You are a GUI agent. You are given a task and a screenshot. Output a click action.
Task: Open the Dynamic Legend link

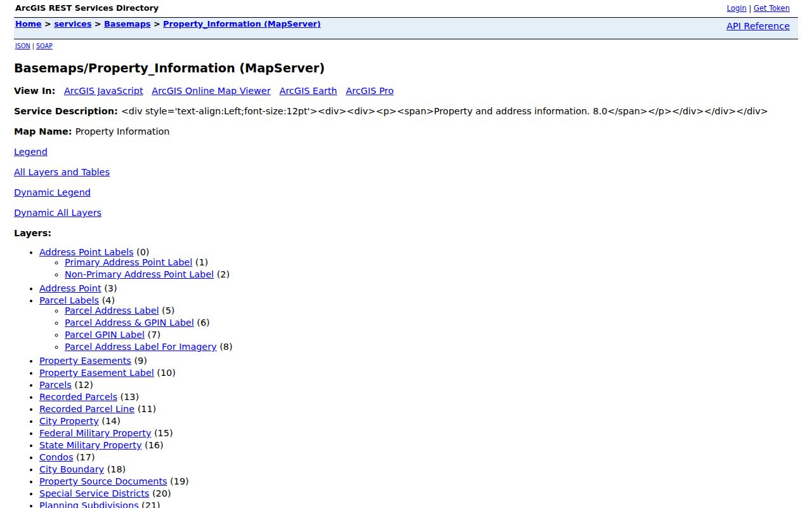[x=52, y=192]
